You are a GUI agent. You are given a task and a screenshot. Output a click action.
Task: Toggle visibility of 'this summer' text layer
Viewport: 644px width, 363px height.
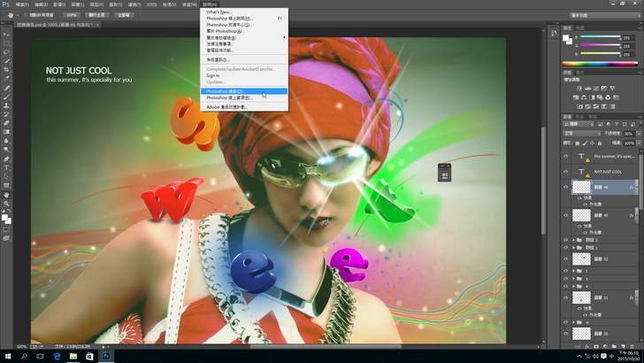pyautogui.click(x=566, y=157)
